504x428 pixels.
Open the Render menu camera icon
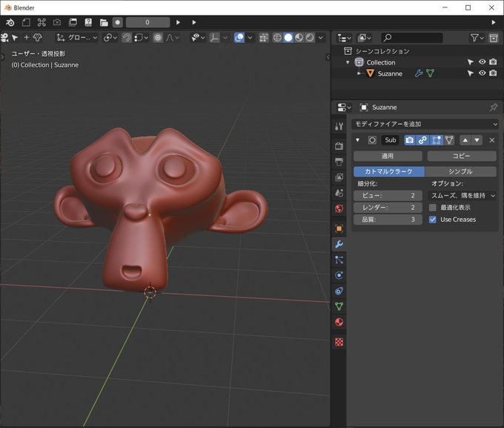[57, 22]
